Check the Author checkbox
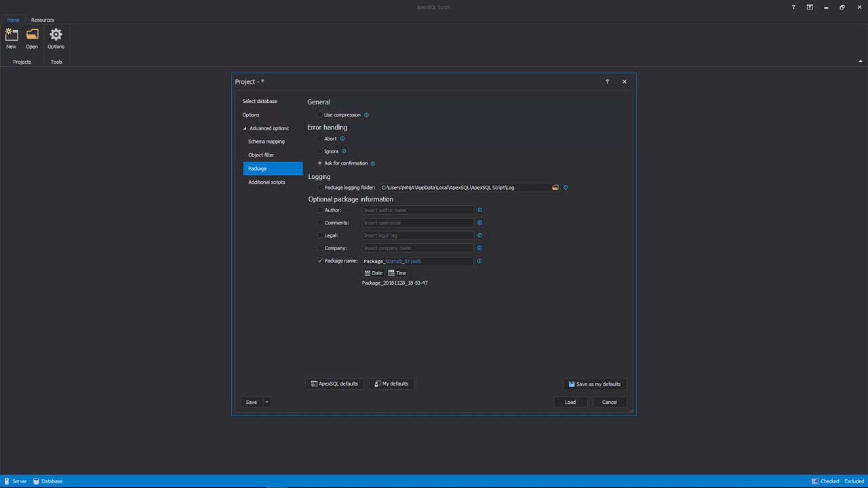The width and height of the screenshot is (868, 488). pos(320,210)
